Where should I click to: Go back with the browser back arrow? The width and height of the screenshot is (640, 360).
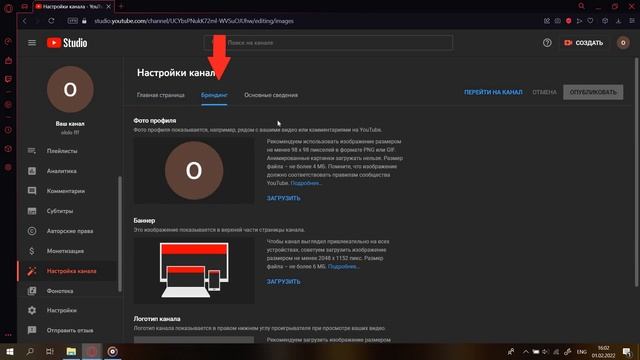pos(24,21)
